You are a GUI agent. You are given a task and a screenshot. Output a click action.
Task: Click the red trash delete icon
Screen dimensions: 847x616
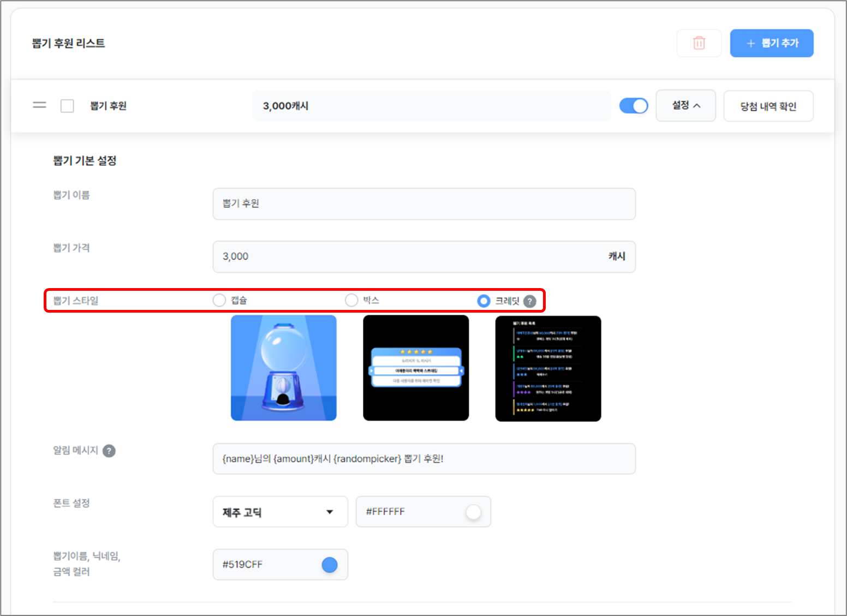[699, 43]
